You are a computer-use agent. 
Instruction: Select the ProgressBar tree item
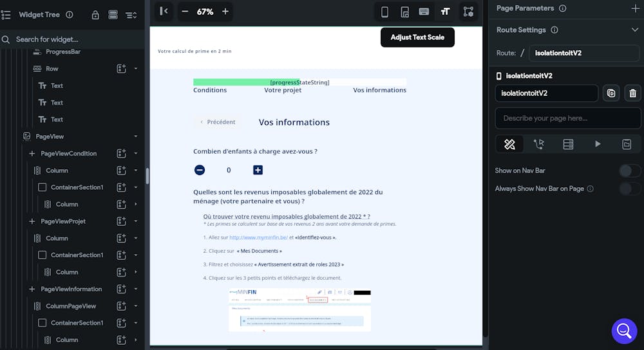pos(63,51)
